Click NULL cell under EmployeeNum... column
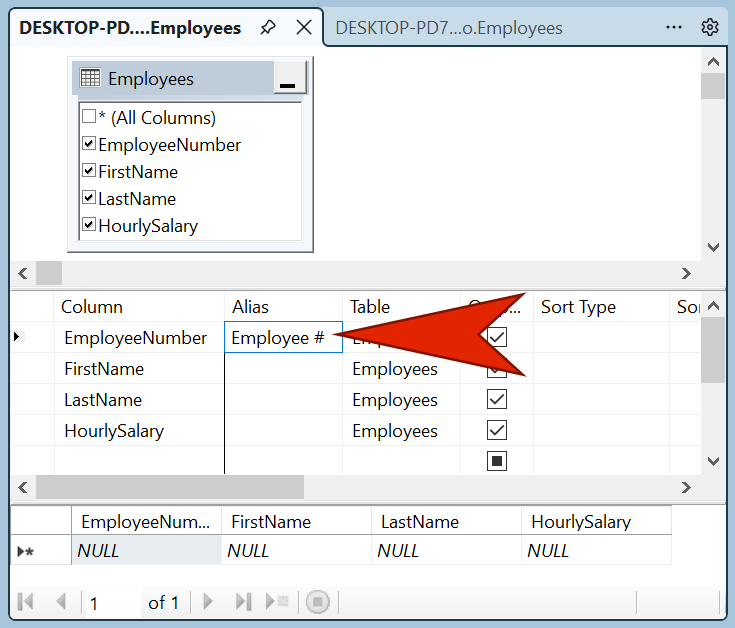Image resolution: width=735 pixels, height=628 pixels. [146, 550]
